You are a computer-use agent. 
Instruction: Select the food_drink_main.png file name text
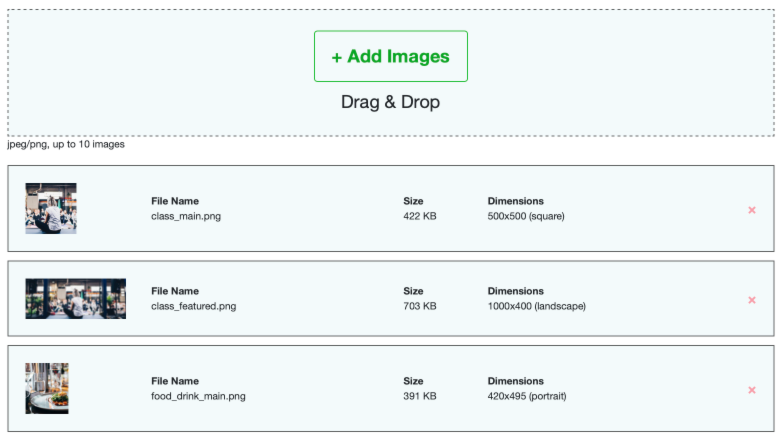tap(198, 396)
